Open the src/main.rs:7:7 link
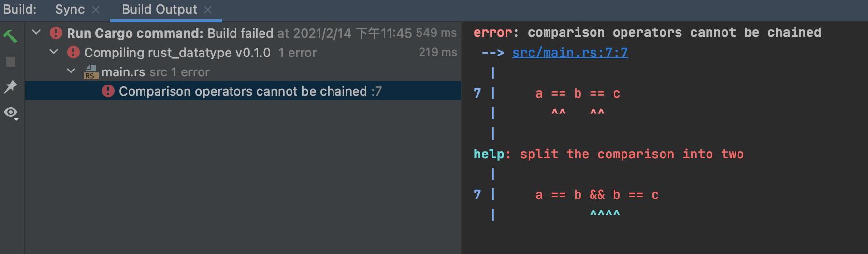 (x=570, y=53)
